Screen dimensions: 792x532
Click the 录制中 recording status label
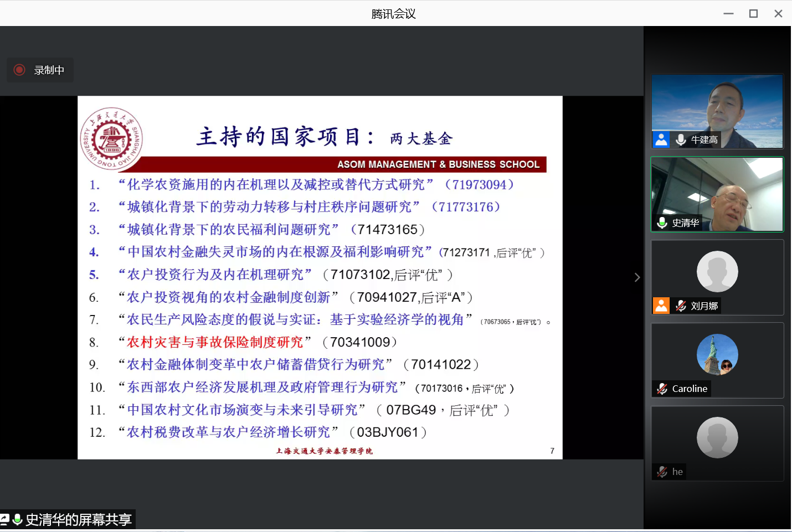click(x=49, y=70)
